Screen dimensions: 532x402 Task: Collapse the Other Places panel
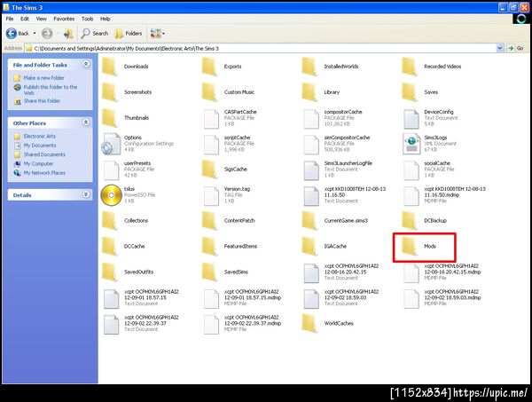(86, 122)
